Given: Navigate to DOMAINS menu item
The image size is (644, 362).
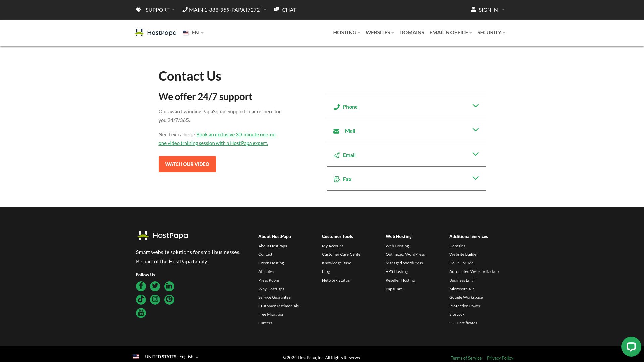Looking at the screenshot, I should [412, 32].
